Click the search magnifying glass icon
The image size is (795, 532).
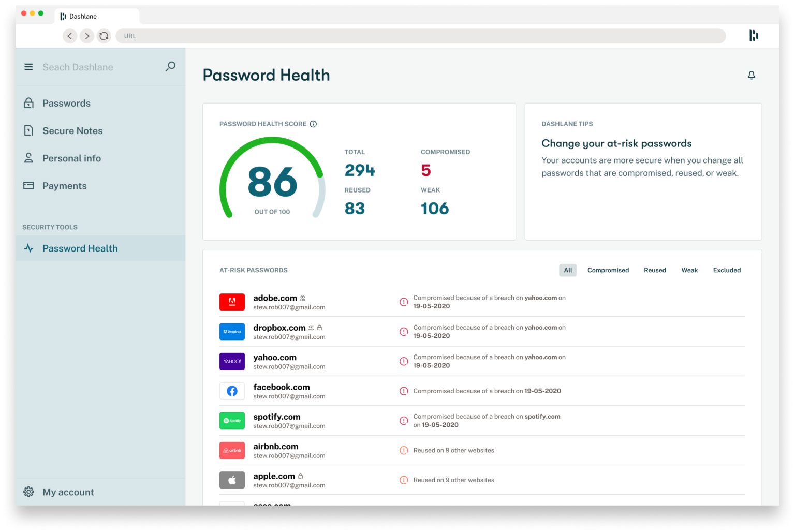click(x=170, y=67)
